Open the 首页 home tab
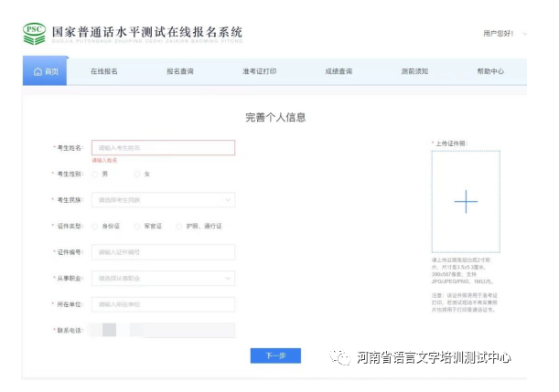Image resolution: width=559 pixels, height=392 pixels. click(x=45, y=71)
